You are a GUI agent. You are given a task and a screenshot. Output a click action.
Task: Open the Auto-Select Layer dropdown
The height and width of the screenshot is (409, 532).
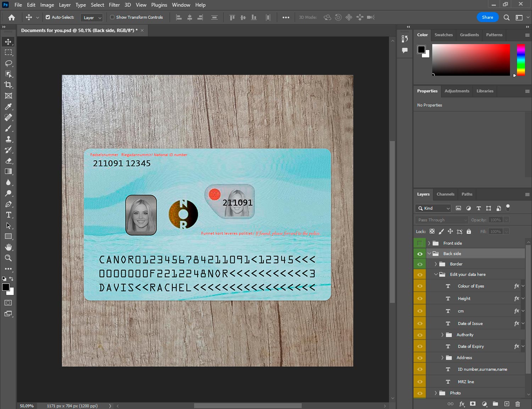click(92, 17)
